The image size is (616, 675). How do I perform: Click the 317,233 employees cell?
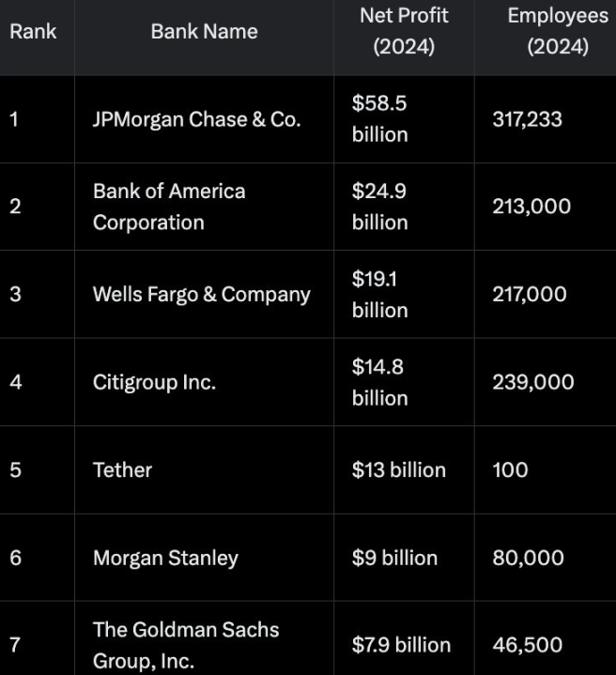point(527,119)
